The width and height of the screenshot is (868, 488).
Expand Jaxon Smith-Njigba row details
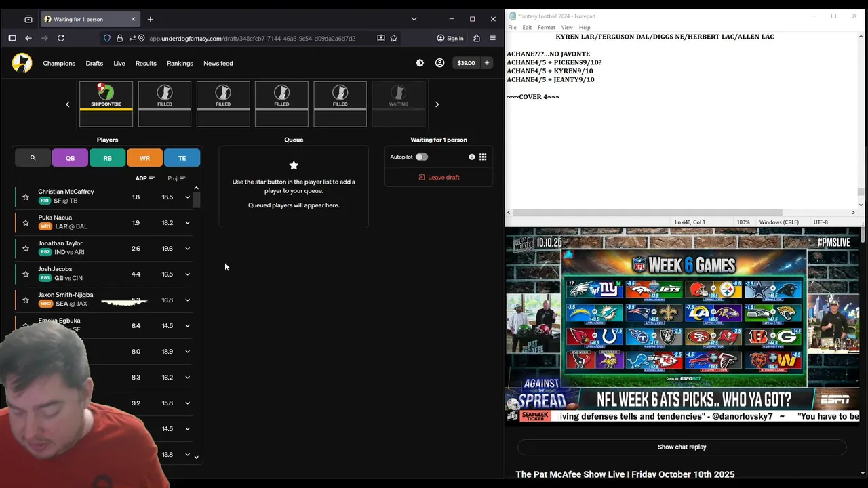(x=188, y=300)
